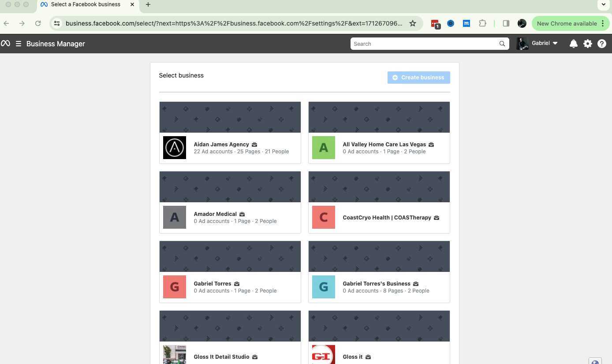The width and height of the screenshot is (612, 364).
Task: Select the Gloss it business
Action: [x=353, y=357]
